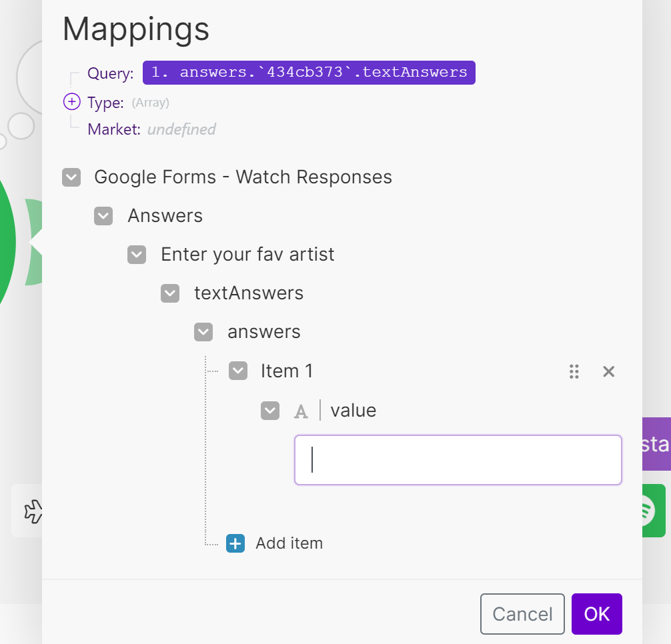Toggle the chevron next to value field
The width and height of the screenshot is (671, 644).
click(x=270, y=411)
